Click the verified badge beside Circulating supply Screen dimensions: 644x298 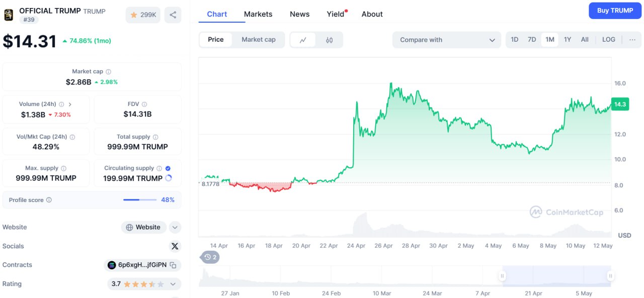click(168, 168)
